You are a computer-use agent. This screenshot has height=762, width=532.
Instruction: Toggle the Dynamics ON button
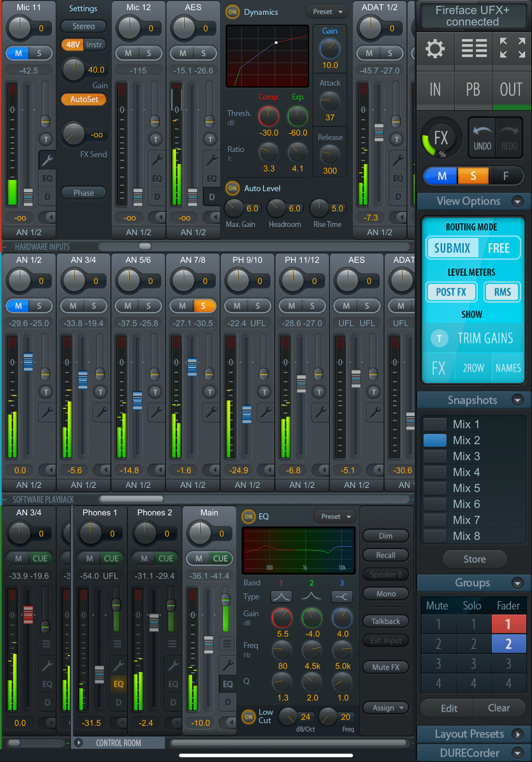232,12
